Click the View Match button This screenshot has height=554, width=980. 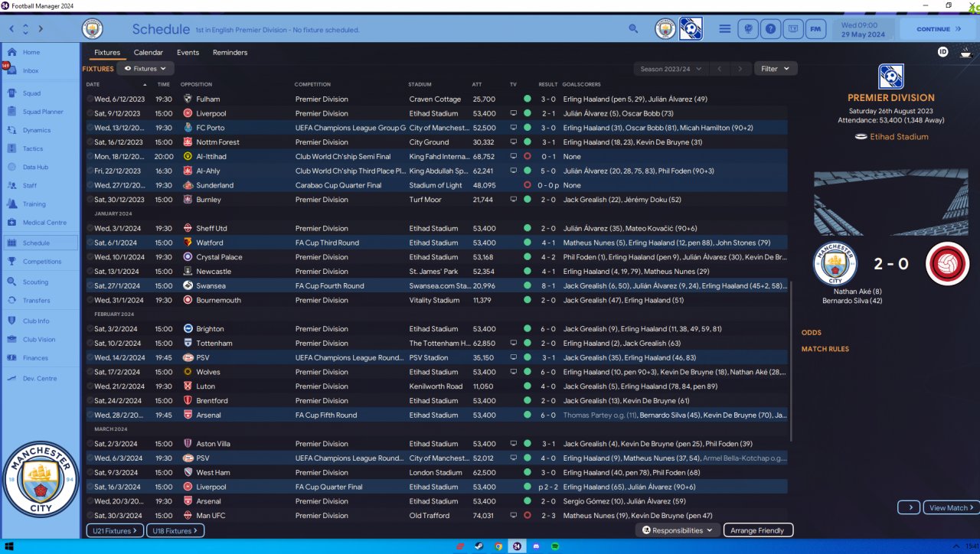(x=951, y=507)
